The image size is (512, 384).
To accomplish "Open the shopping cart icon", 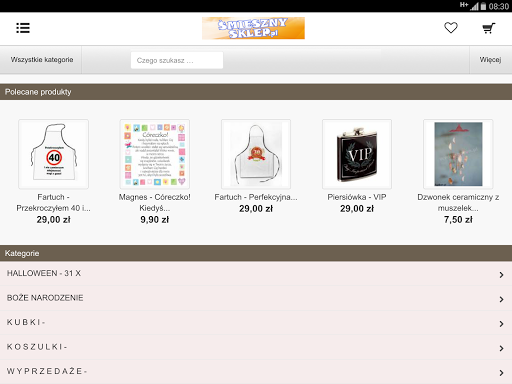I will point(489,28).
